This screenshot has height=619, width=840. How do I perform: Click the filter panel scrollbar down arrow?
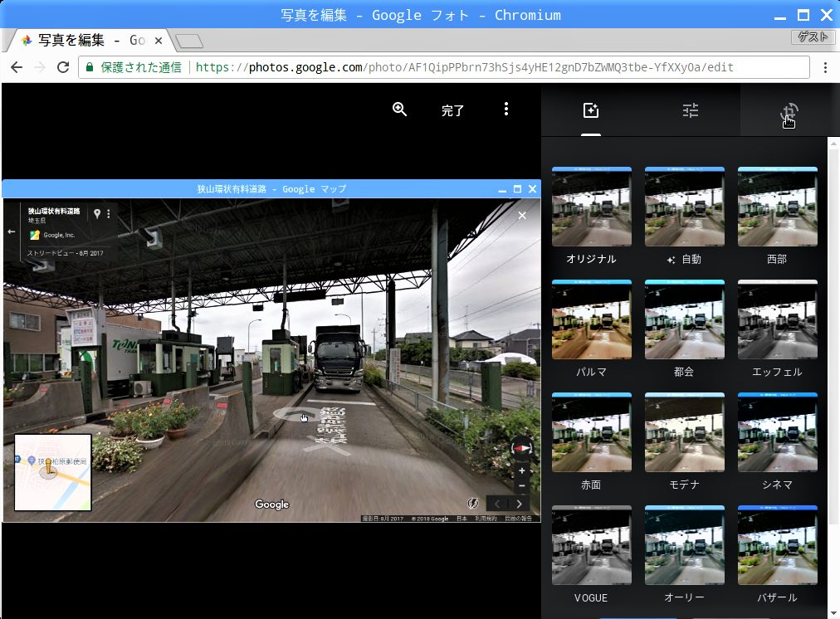click(833, 612)
